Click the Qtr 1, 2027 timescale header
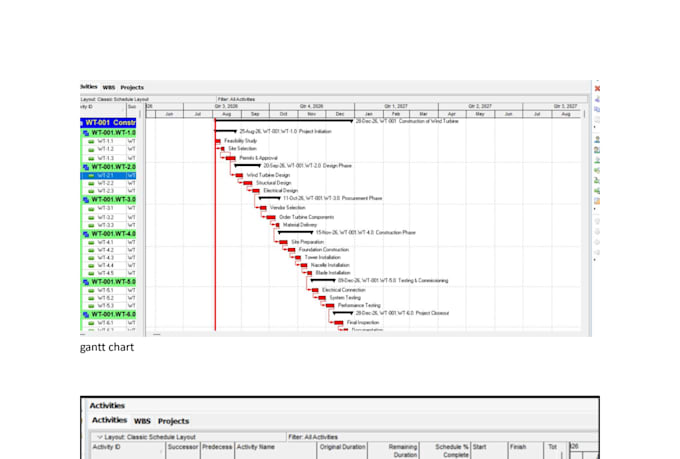Viewport: 680px width, 459px height. [x=396, y=106]
